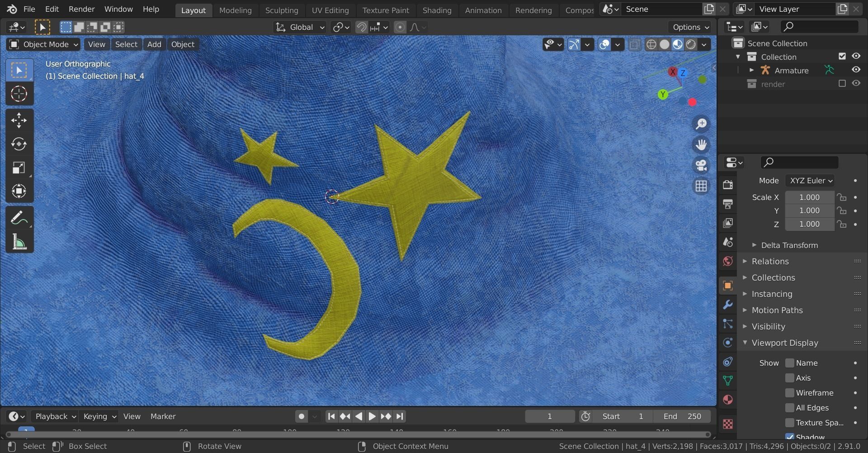
Task: Hide the Armature in the outliner
Action: tap(856, 70)
